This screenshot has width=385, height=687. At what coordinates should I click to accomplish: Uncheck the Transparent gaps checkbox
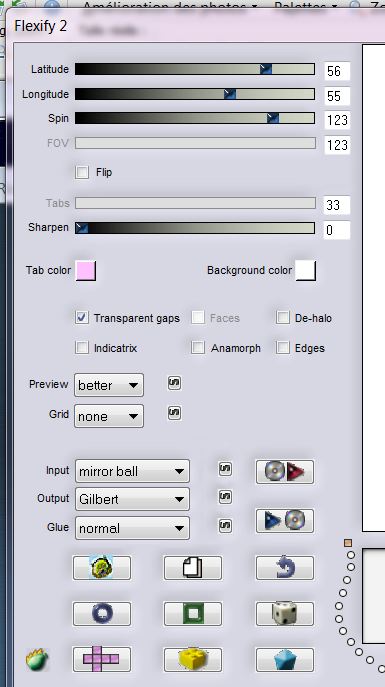pos(82,318)
